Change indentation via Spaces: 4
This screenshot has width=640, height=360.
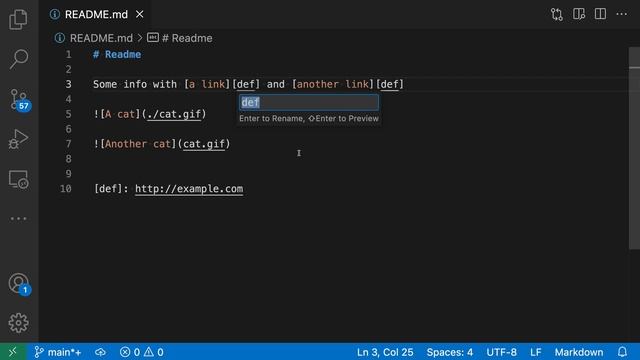pos(450,352)
